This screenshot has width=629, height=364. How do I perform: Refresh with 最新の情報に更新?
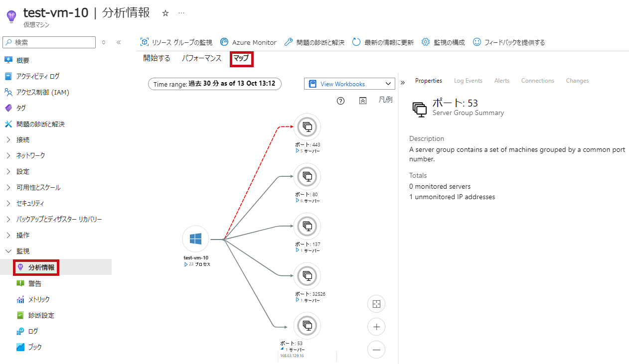pyautogui.click(x=383, y=42)
